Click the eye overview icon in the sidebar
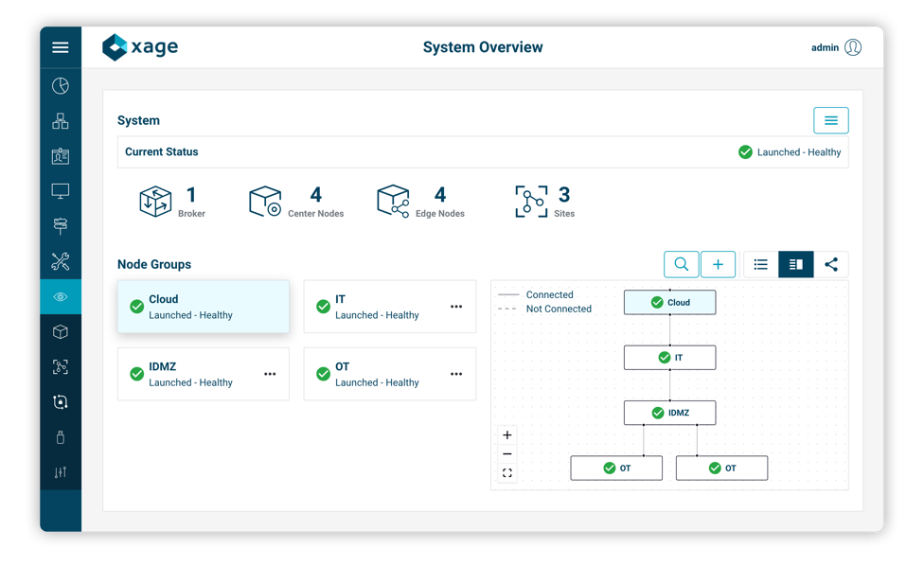The width and height of the screenshot is (924, 566). click(x=60, y=296)
